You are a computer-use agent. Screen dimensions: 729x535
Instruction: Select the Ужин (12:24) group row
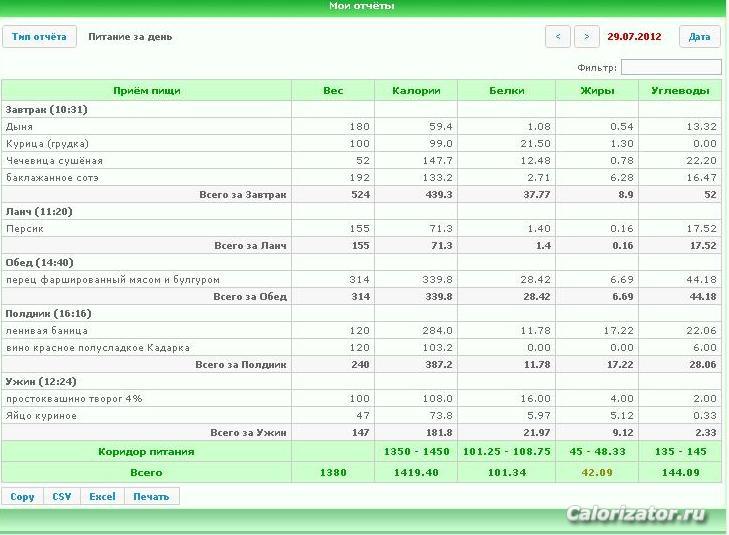pyautogui.click(x=362, y=382)
